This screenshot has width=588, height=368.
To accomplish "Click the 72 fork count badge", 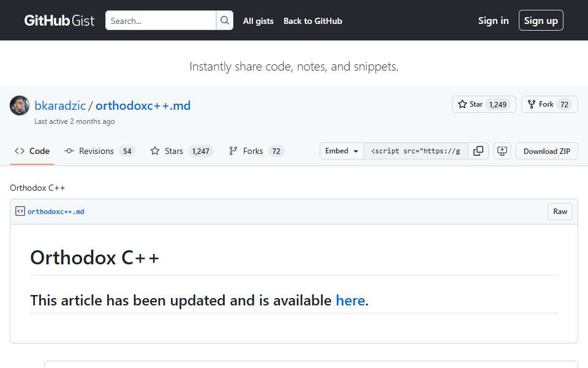I will (x=564, y=105).
